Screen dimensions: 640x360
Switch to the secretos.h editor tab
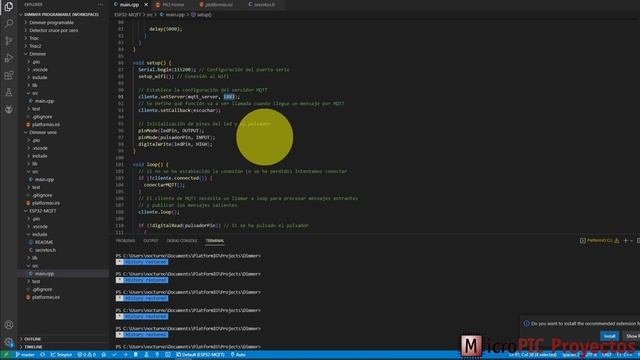tap(264, 4)
